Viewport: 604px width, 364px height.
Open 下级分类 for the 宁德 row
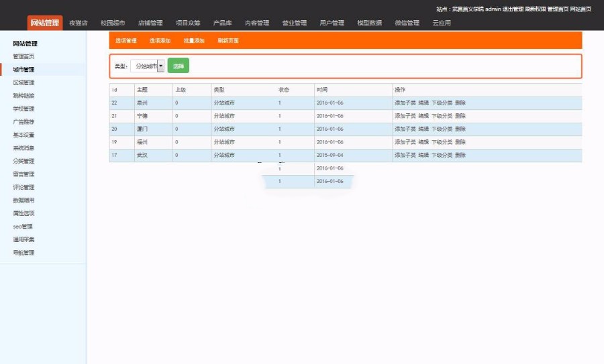pyautogui.click(x=442, y=116)
